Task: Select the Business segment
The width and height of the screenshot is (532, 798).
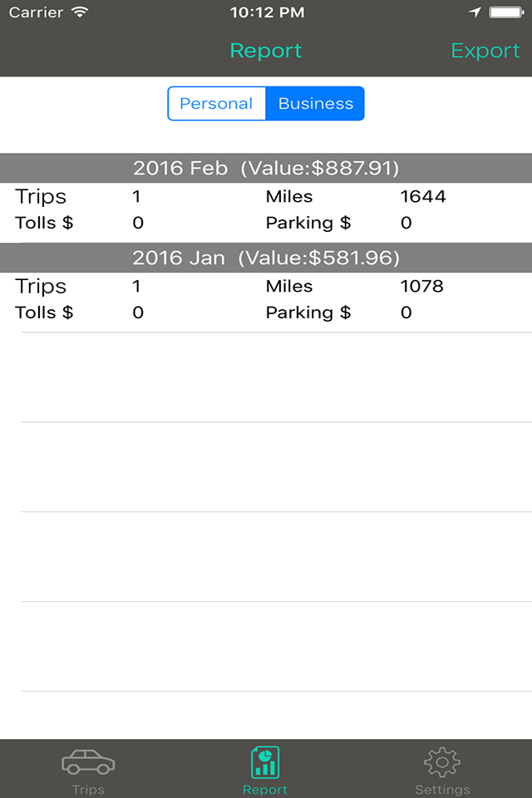Action: click(315, 103)
